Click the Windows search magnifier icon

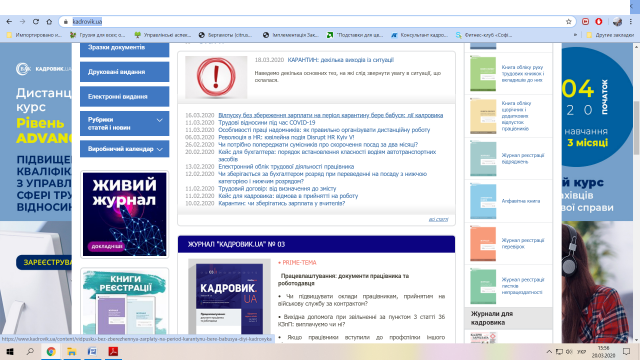[x=30, y=351]
